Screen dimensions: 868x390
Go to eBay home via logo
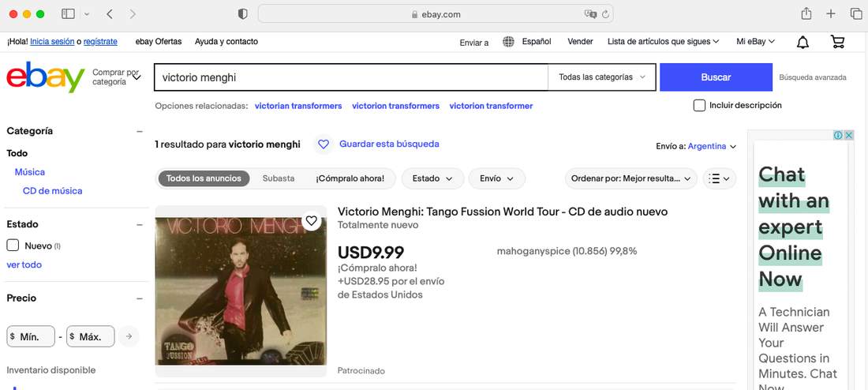pos(46,77)
